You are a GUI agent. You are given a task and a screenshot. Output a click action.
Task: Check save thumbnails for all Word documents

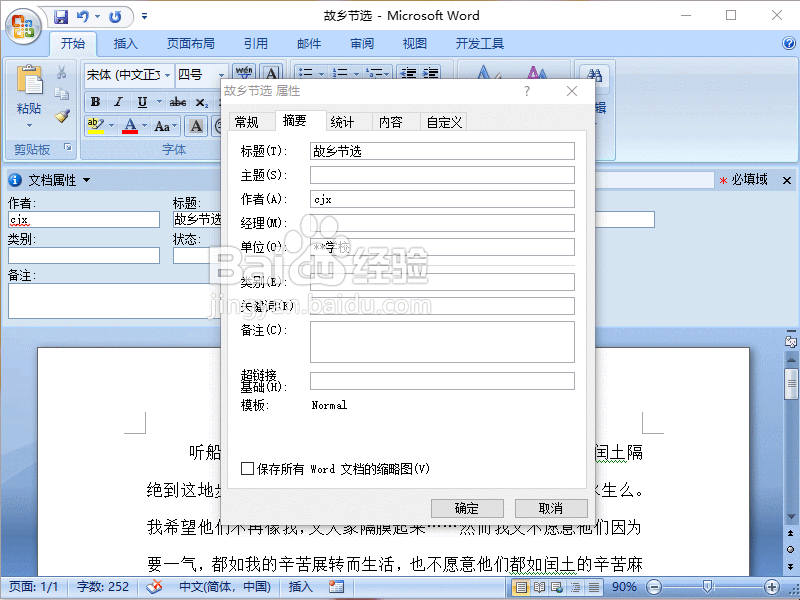tap(247, 468)
